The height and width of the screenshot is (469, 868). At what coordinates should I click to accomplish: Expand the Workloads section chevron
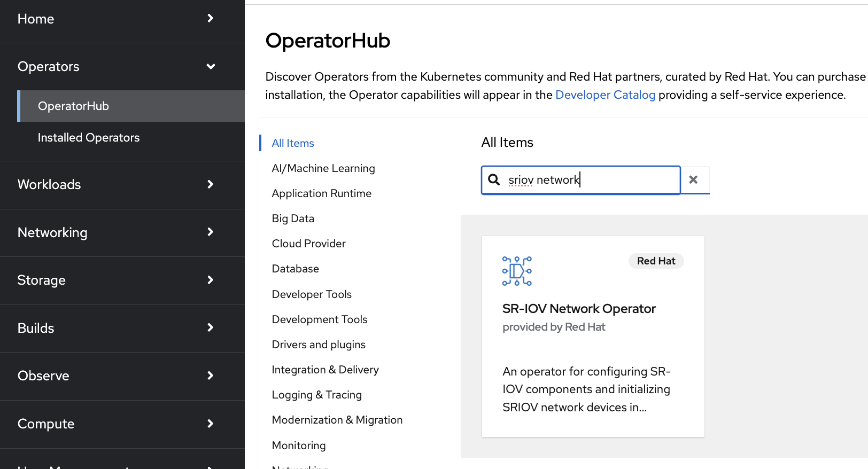coord(210,184)
